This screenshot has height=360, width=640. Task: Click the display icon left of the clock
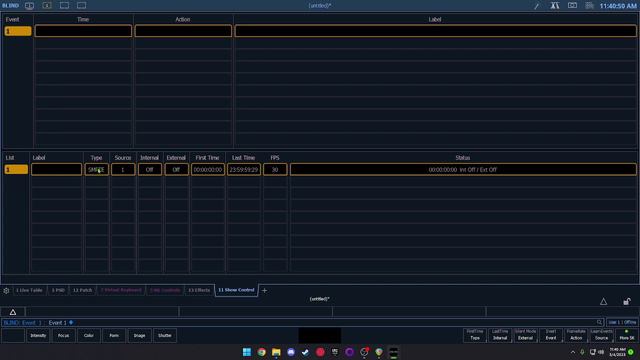(572, 6)
